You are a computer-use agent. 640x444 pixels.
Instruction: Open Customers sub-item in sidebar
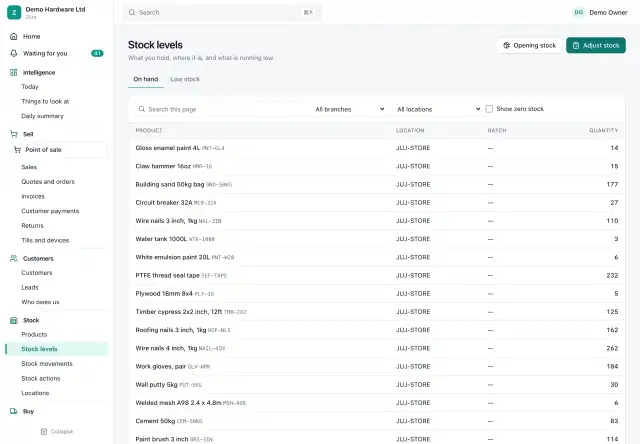37,273
